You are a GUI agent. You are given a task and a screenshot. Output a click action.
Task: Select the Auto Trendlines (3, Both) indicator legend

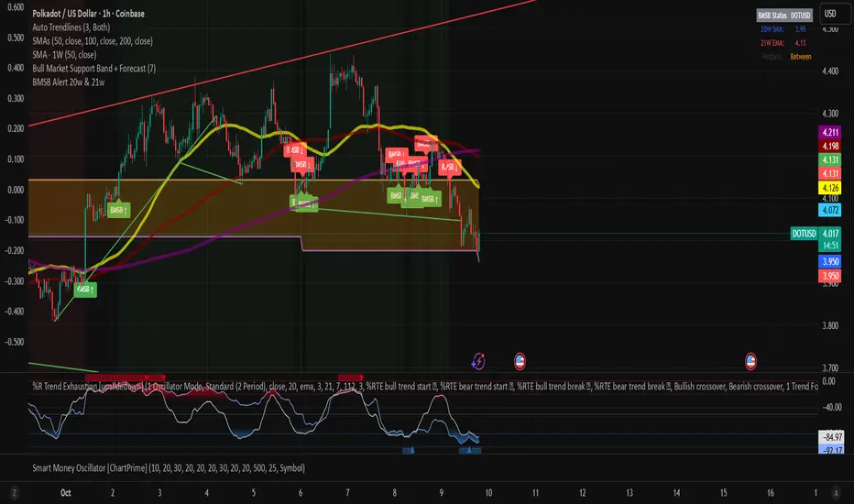coord(71,27)
